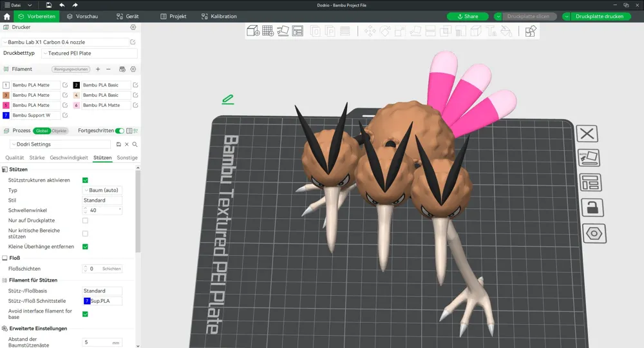Click the save icon in title bar

tap(49, 5)
